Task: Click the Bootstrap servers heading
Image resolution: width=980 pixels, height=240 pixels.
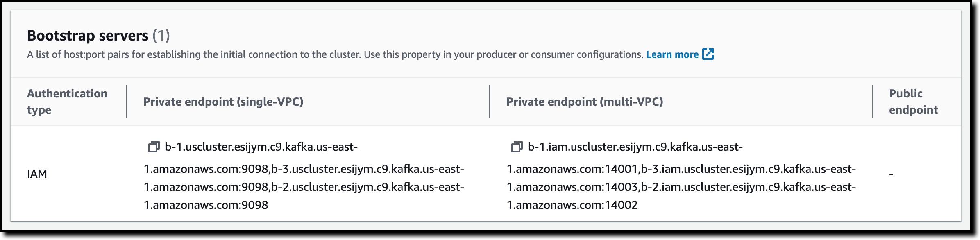Action: click(88, 36)
